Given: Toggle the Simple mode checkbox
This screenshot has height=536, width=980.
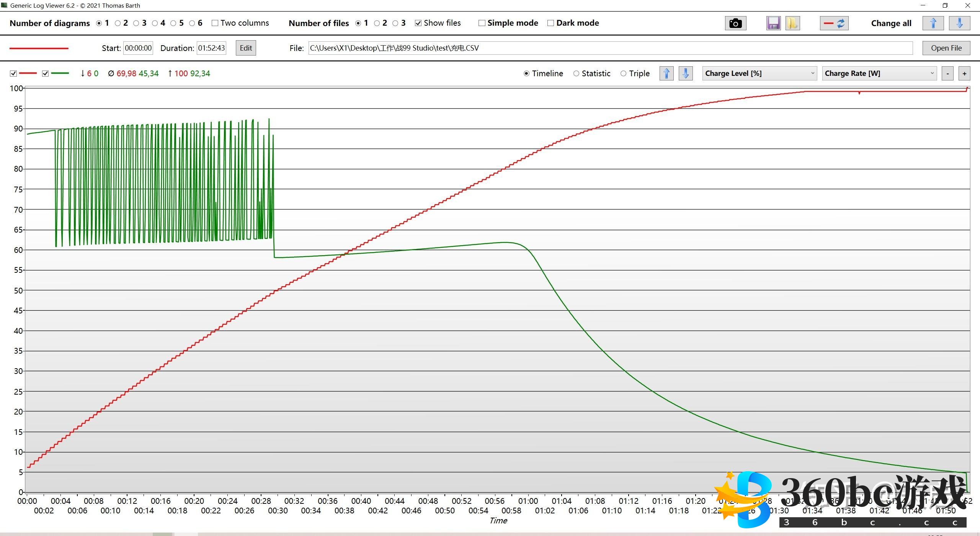Looking at the screenshot, I should point(482,23).
